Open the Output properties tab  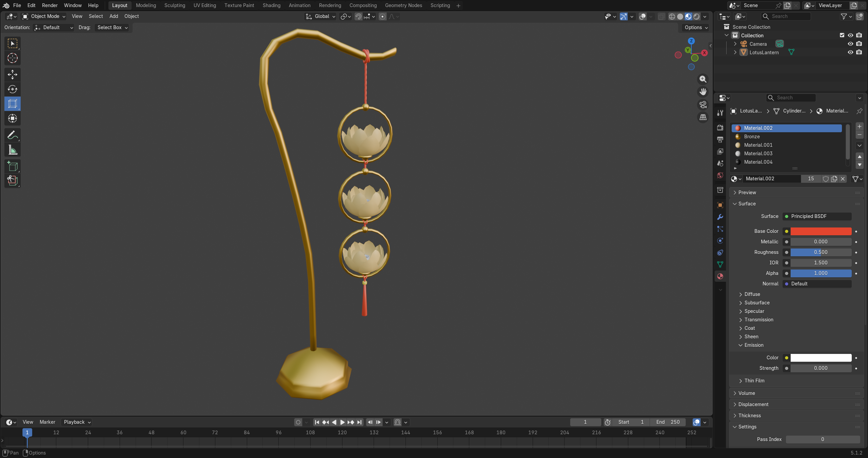pyautogui.click(x=720, y=139)
